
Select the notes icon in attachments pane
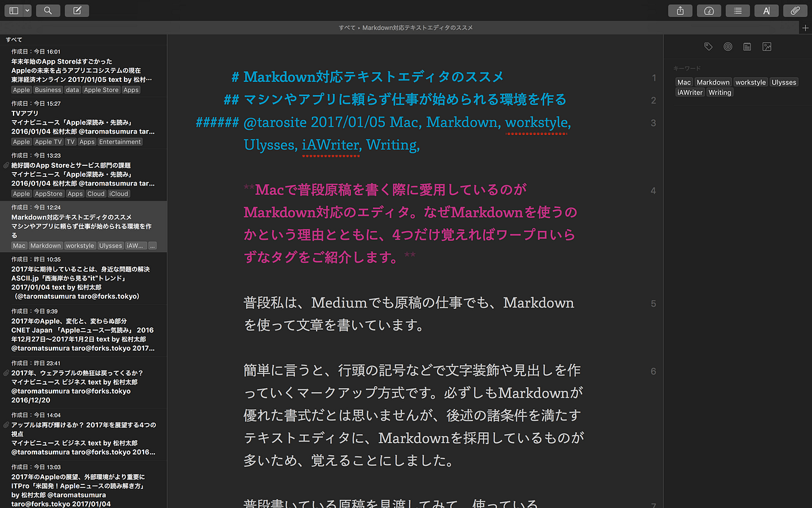point(747,47)
